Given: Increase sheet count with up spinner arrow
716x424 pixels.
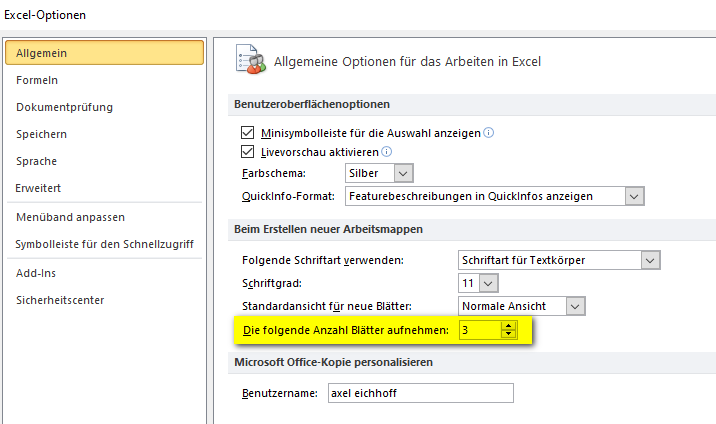Looking at the screenshot, I should tap(508, 326).
